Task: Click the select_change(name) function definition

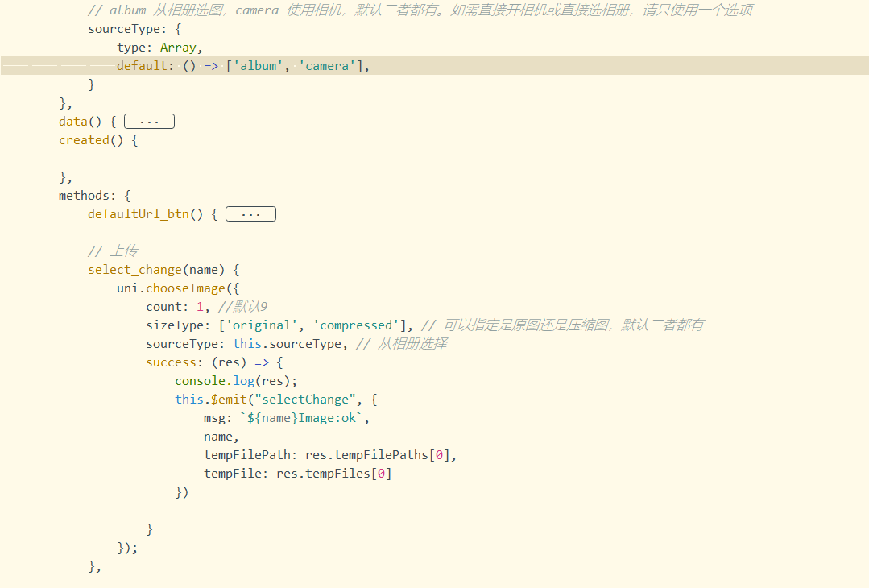Action: point(163,270)
